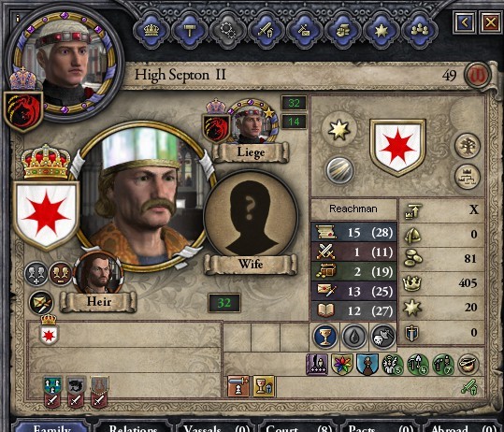Toggle the round grey striped orb button
The height and width of the screenshot is (432, 504).
pyautogui.click(x=339, y=170)
